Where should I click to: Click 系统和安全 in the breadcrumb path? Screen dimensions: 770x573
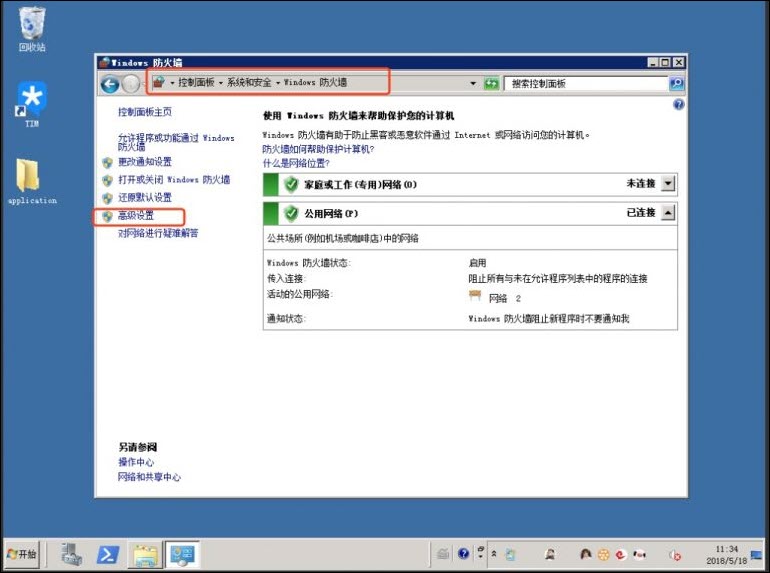click(249, 83)
